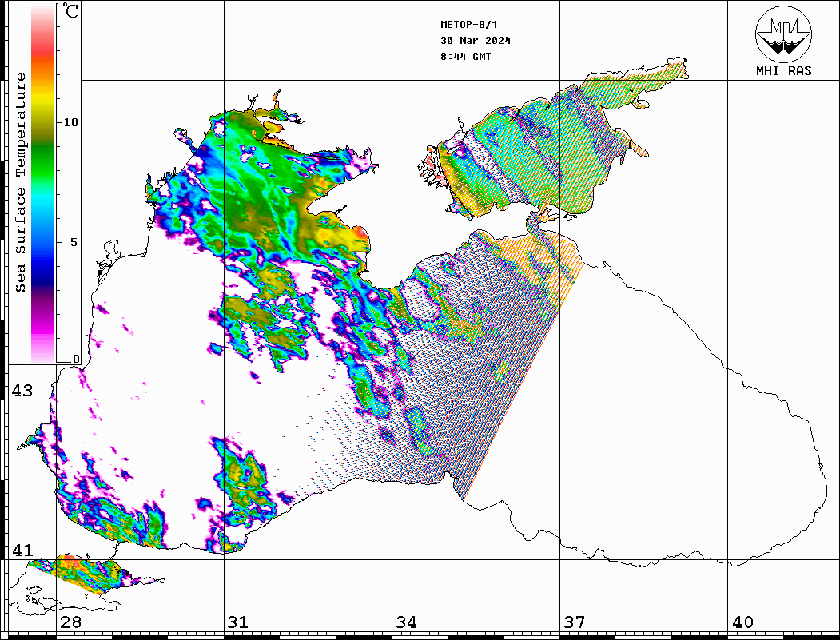Click the 'Sea Surface Temperature' legend title
Screen dimensions: 840x640
tap(20, 182)
